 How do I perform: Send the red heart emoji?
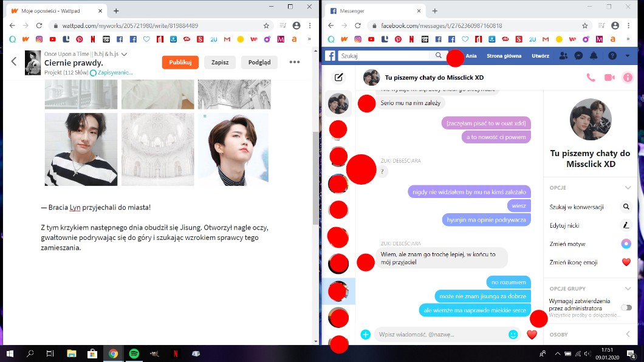click(x=532, y=335)
